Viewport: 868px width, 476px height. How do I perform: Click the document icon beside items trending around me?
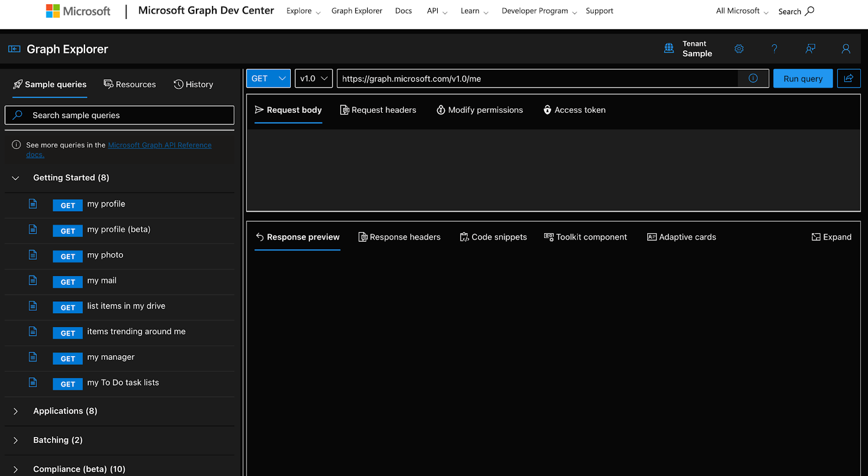pos(33,331)
